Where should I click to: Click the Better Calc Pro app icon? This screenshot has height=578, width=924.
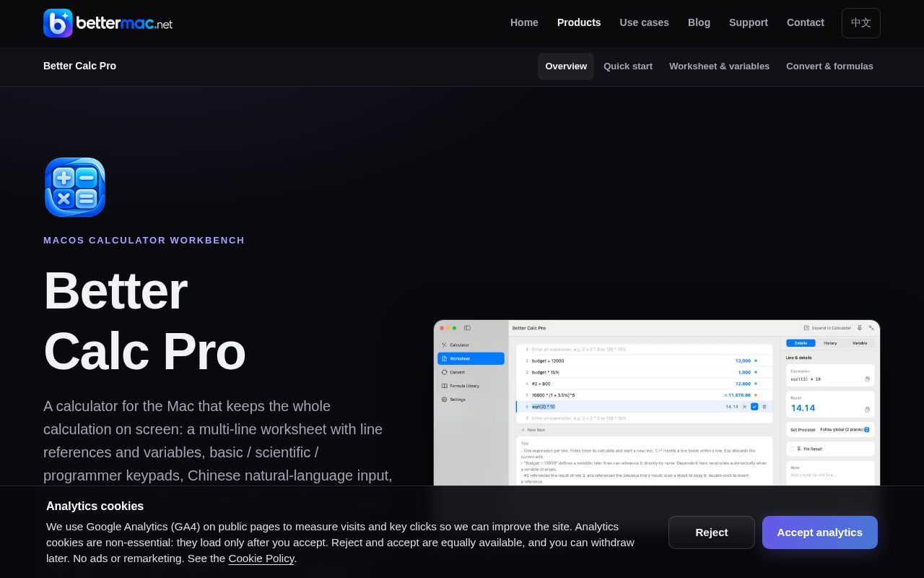[75, 187]
